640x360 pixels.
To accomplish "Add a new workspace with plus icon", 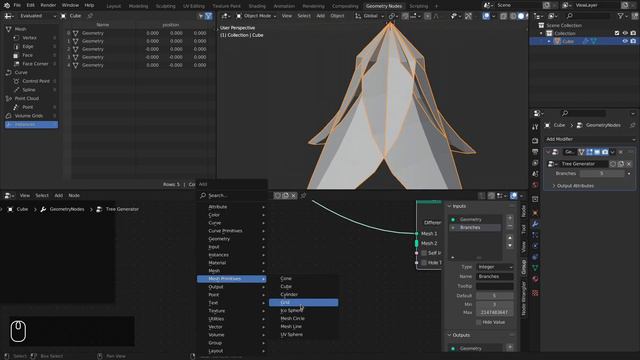I will click(436, 6).
